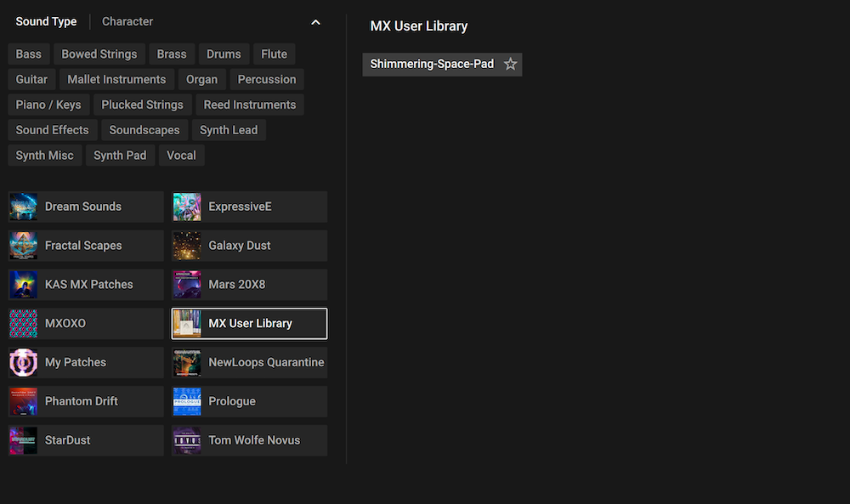Toggle the Percussion filter tag
The height and width of the screenshot is (504, 850).
point(267,80)
